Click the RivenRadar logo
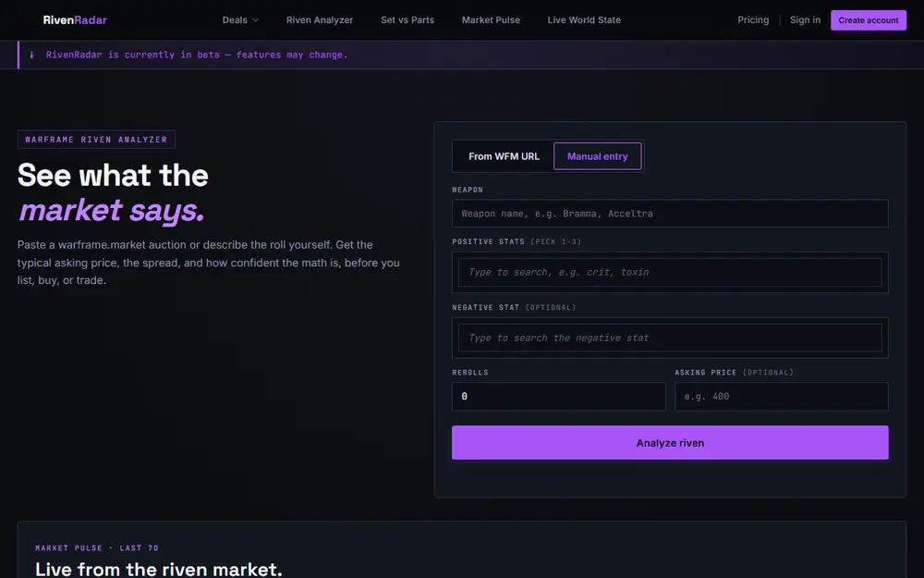Screen dimensions: 924x578 pos(75,20)
